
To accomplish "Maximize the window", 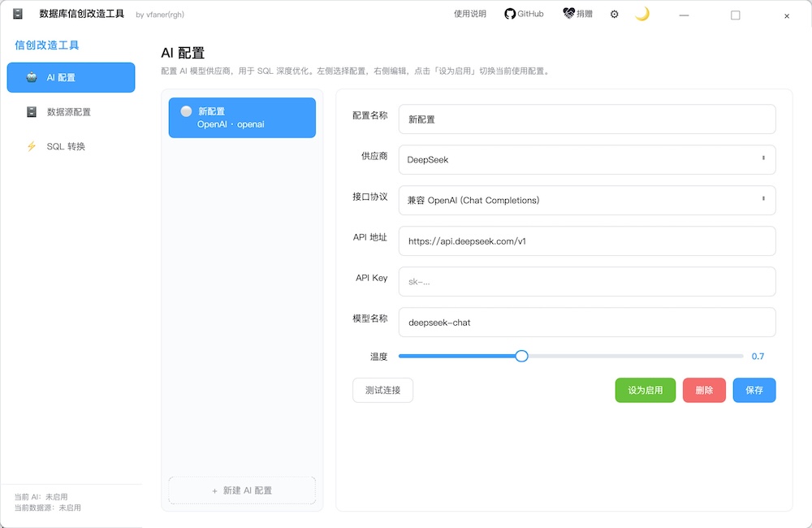I will 736,15.
